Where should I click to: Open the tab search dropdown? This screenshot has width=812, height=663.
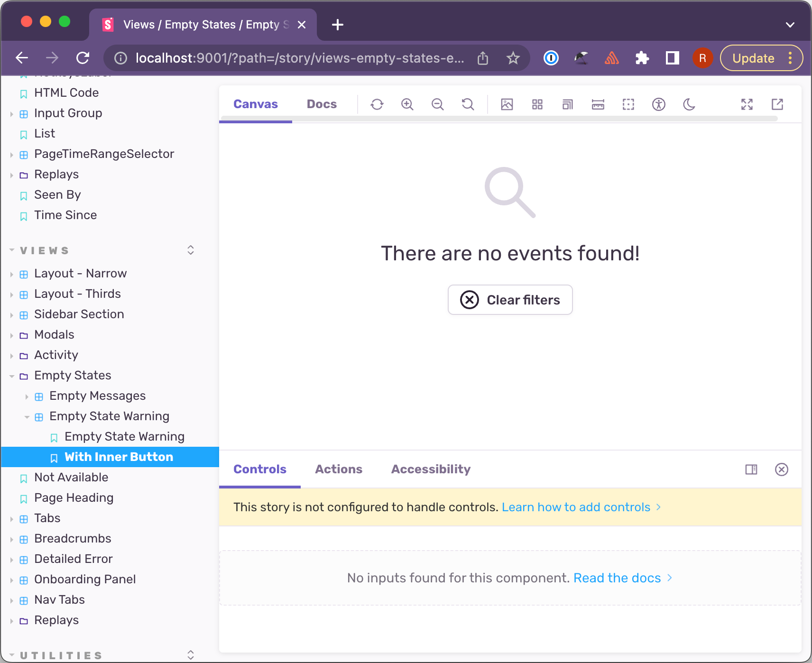[790, 25]
